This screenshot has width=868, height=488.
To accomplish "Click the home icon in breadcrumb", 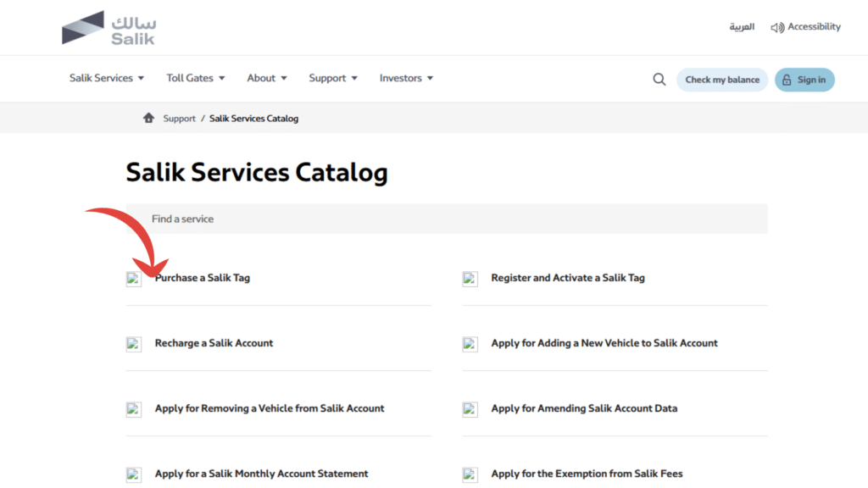I will tap(149, 119).
